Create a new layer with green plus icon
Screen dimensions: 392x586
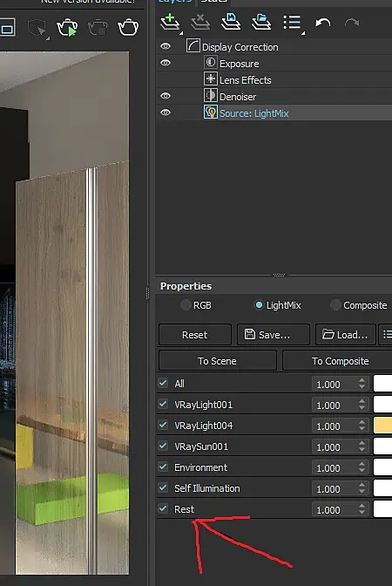[170, 23]
